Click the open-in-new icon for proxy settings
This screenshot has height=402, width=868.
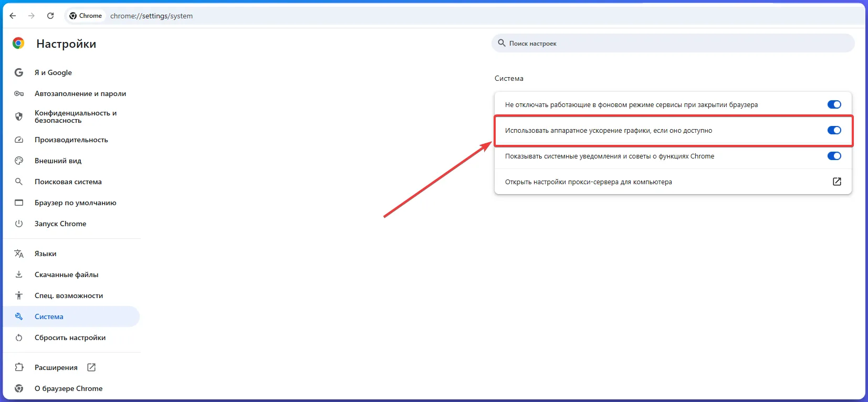point(837,182)
